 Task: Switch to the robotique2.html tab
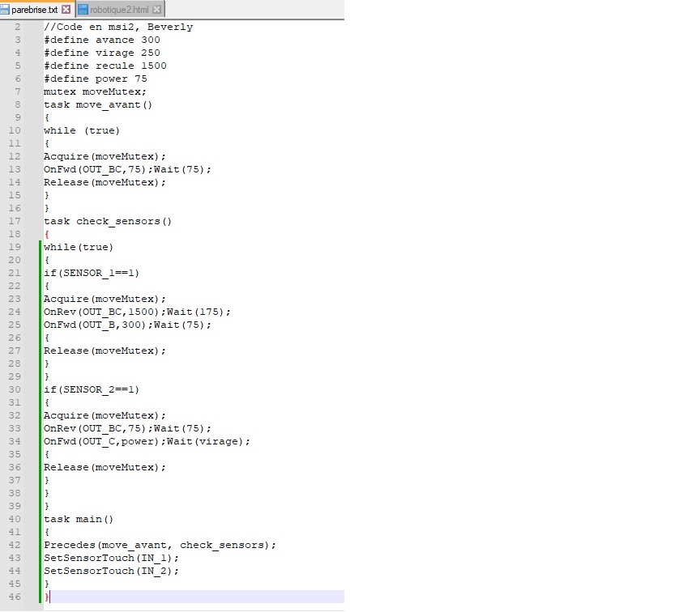coord(120,10)
